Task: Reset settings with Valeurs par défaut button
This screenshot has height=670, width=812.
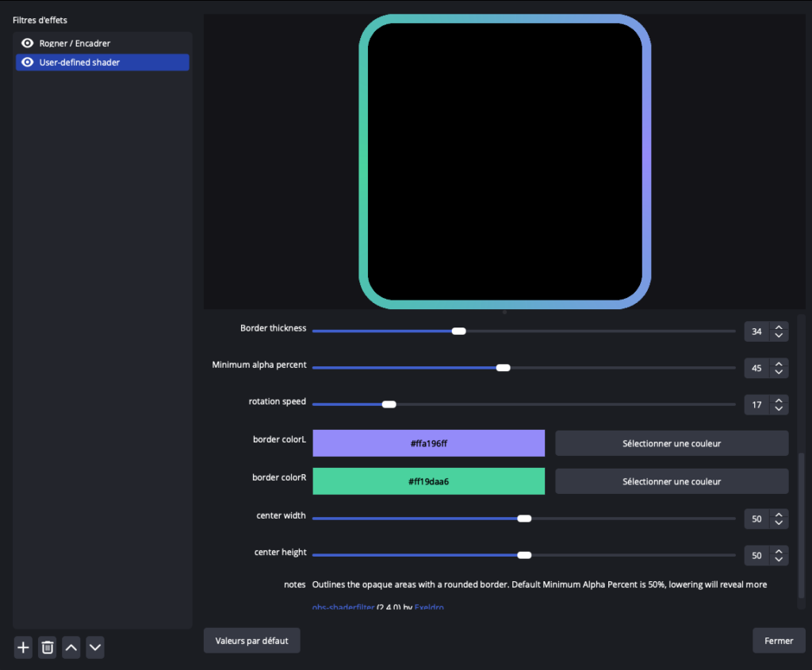Action: [x=251, y=641]
